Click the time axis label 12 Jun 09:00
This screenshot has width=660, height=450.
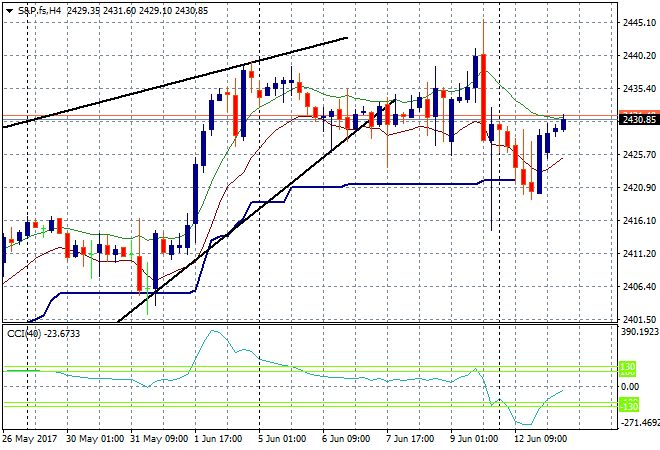540,439
